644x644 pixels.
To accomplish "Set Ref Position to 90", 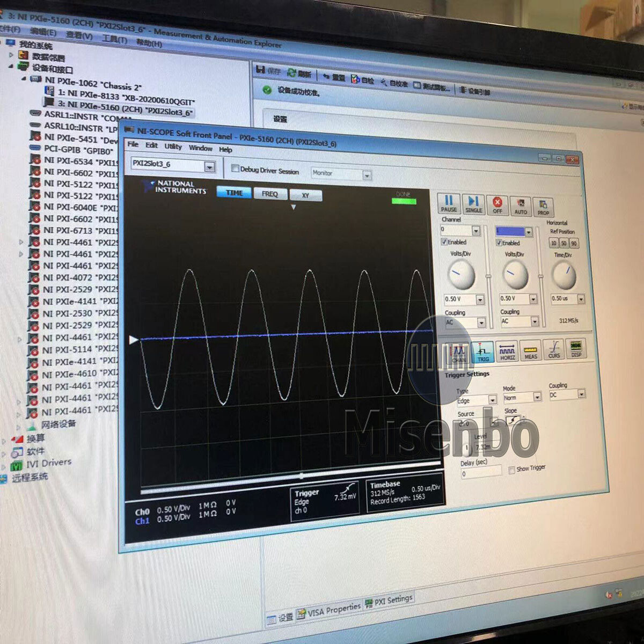I will pos(574,244).
